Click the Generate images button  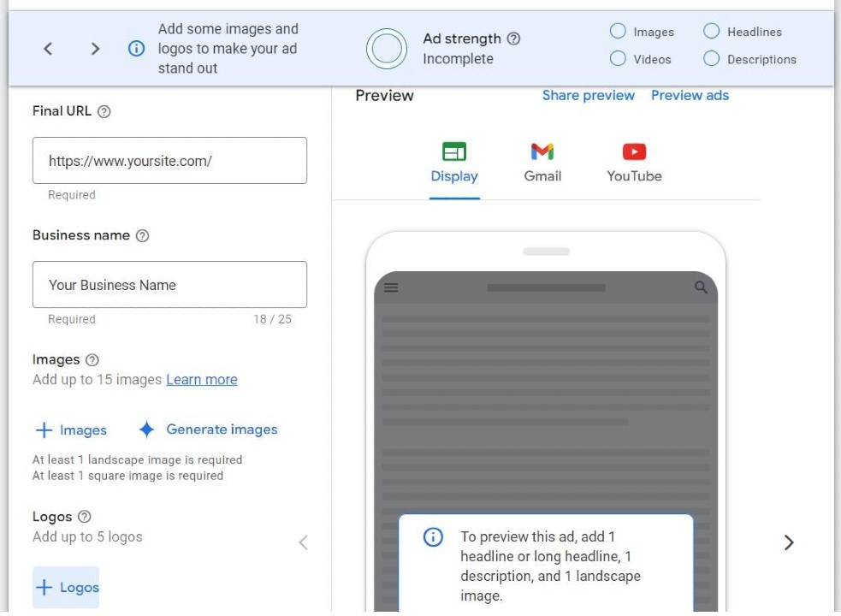[208, 429]
